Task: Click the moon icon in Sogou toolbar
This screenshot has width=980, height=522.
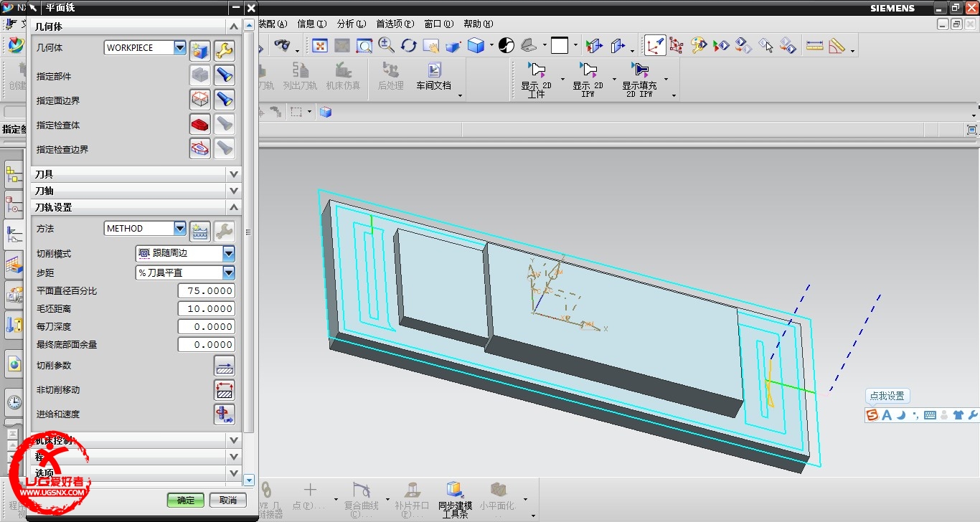Action: [x=901, y=414]
